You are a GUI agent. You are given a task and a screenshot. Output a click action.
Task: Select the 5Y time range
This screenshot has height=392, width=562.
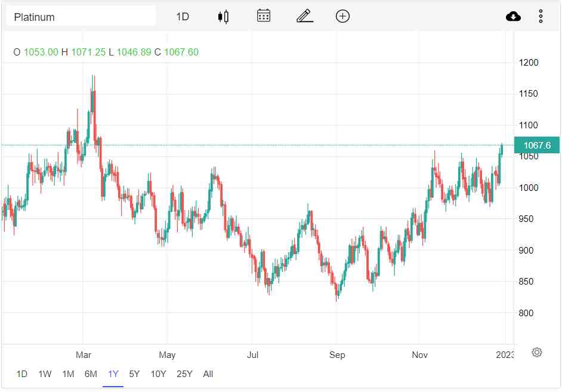click(134, 374)
